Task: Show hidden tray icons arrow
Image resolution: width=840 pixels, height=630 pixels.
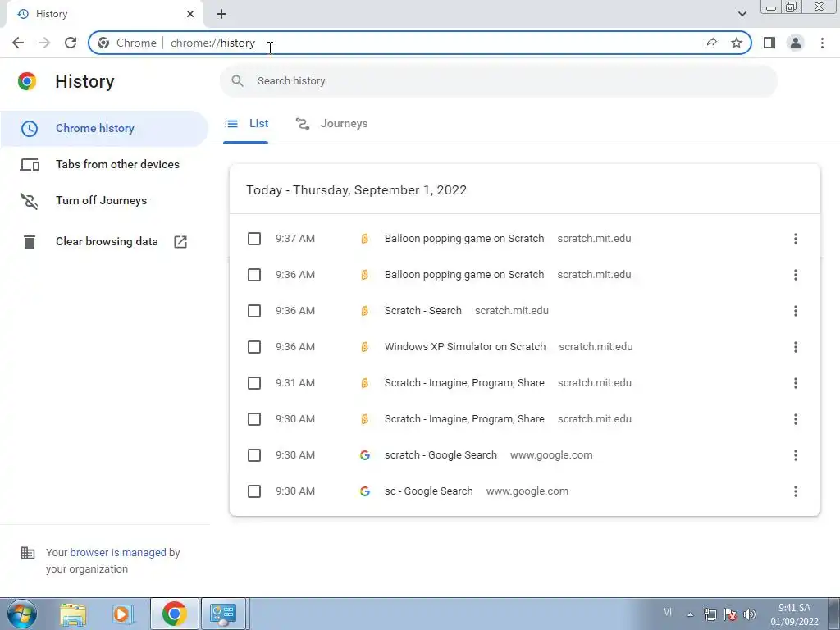Action: point(691,614)
